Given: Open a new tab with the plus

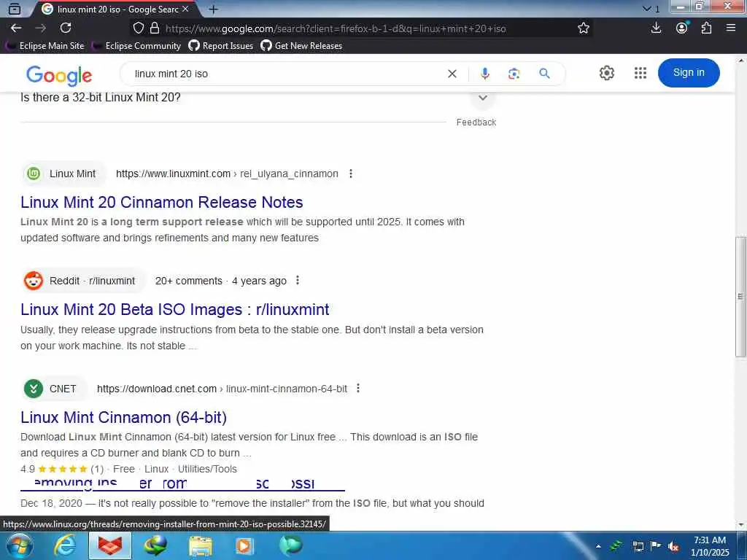Looking at the screenshot, I should click(214, 9).
